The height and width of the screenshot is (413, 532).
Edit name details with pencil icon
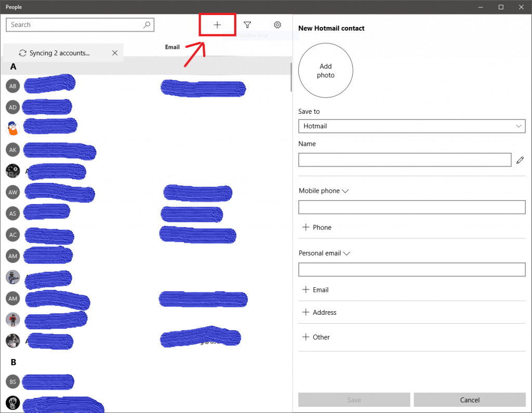(x=520, y=160)
